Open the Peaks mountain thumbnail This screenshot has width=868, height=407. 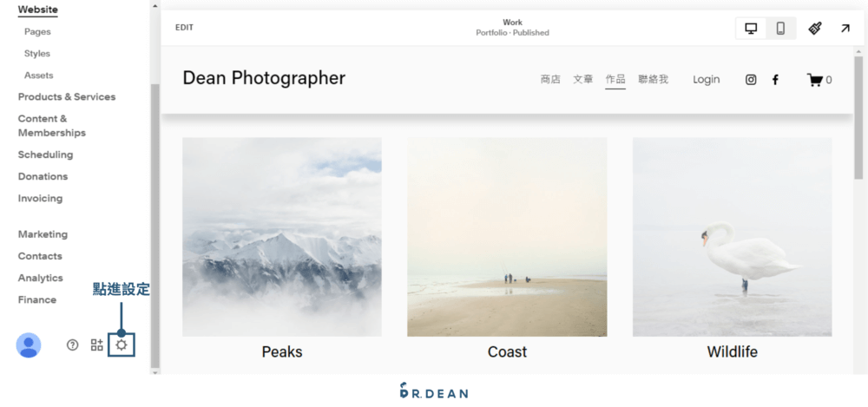(x=281, y=237)
